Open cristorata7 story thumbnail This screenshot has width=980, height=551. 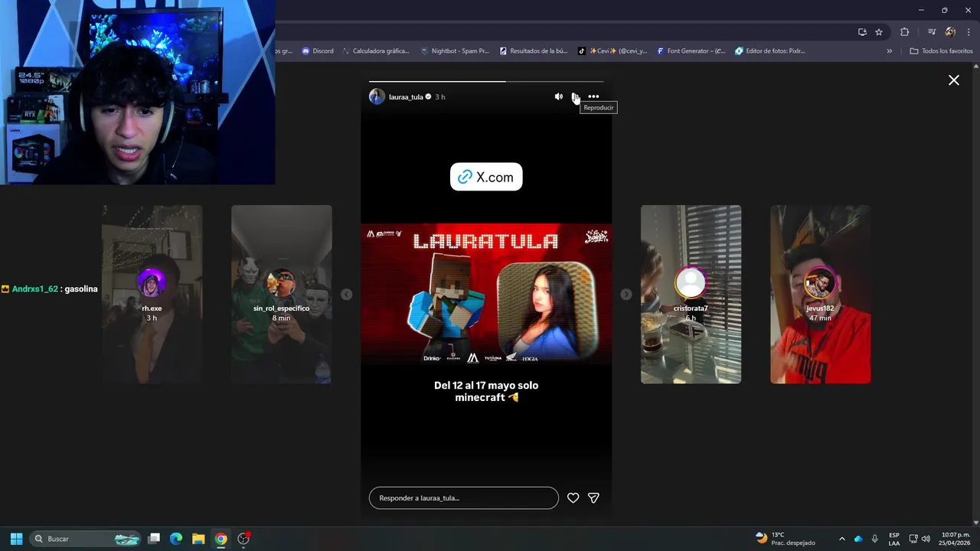click(691, 294)
